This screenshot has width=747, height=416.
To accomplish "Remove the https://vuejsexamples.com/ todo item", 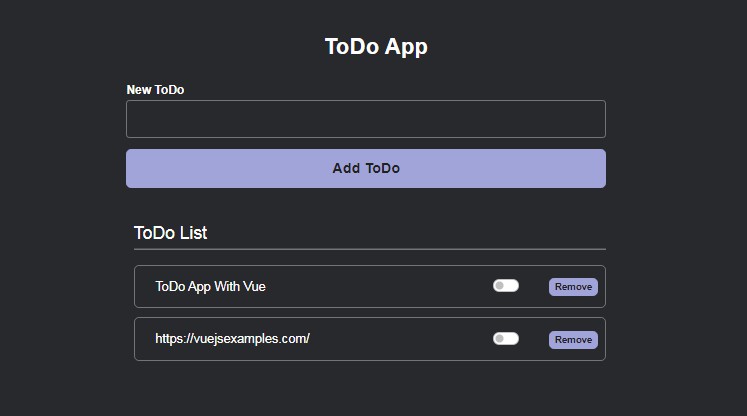I will (x=573, y=340).
